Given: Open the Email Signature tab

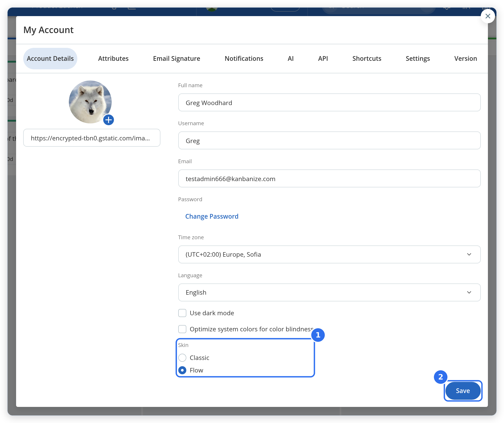Looking at the screenshot, I should click(176, 58).
